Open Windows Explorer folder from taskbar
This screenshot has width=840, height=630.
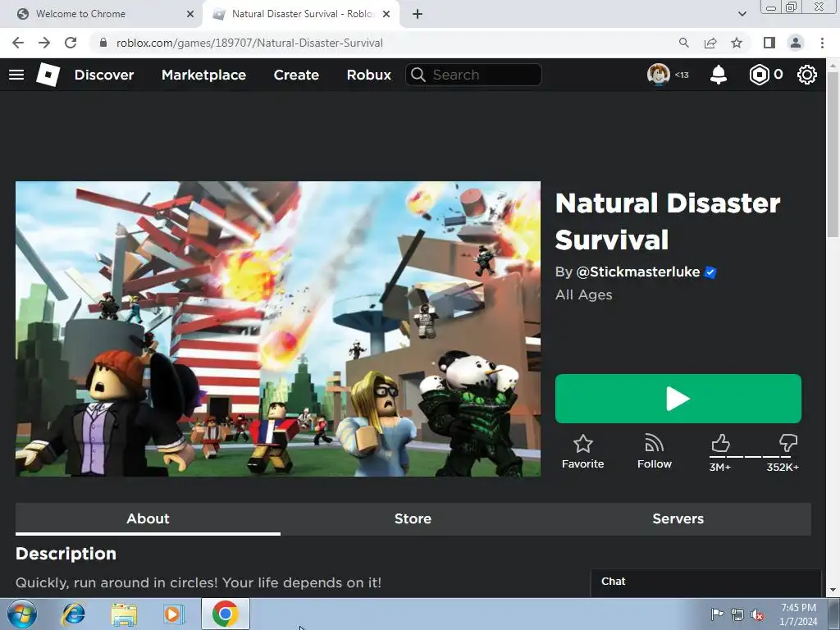click(x=124, y=614)
